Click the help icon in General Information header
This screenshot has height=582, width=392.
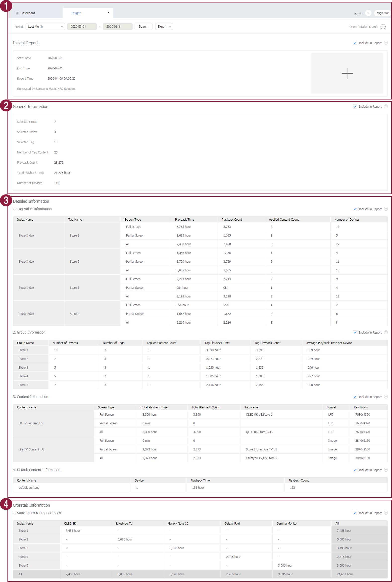(x=386, y=106)
